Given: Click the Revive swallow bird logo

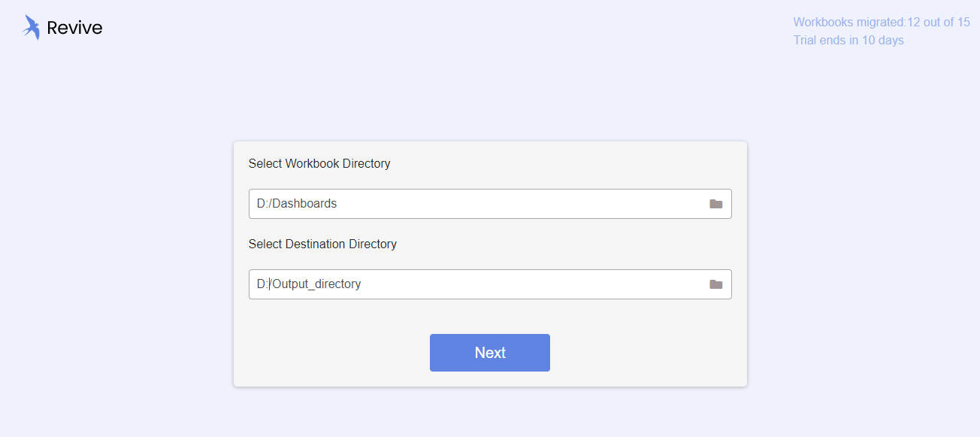Looking at the screenshot, I should [31, 27].
